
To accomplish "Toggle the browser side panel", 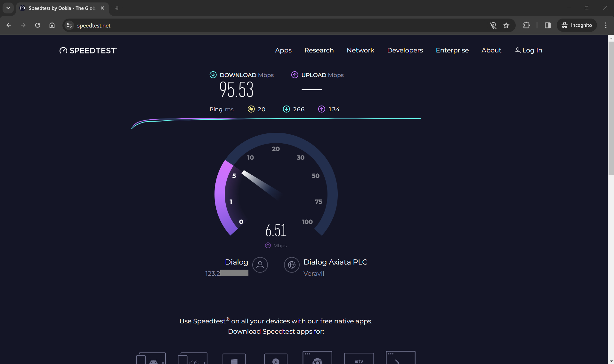I will click(x=548, y=25).
